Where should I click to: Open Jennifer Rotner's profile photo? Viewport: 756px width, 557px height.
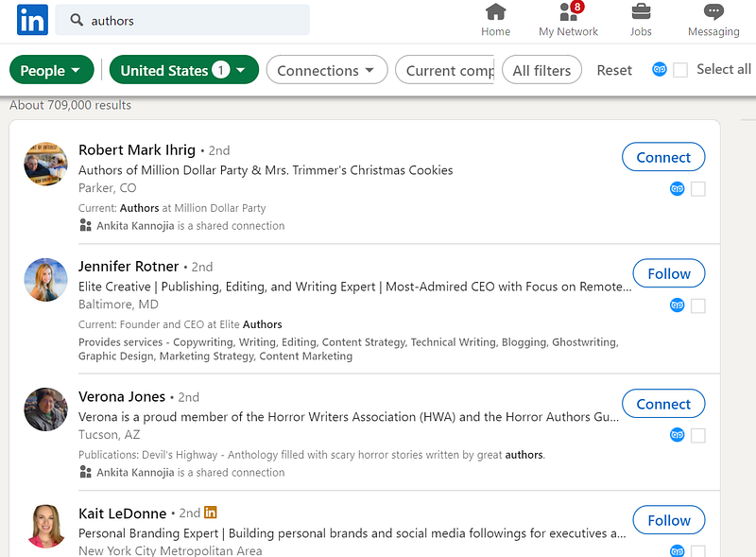(45, 280)
